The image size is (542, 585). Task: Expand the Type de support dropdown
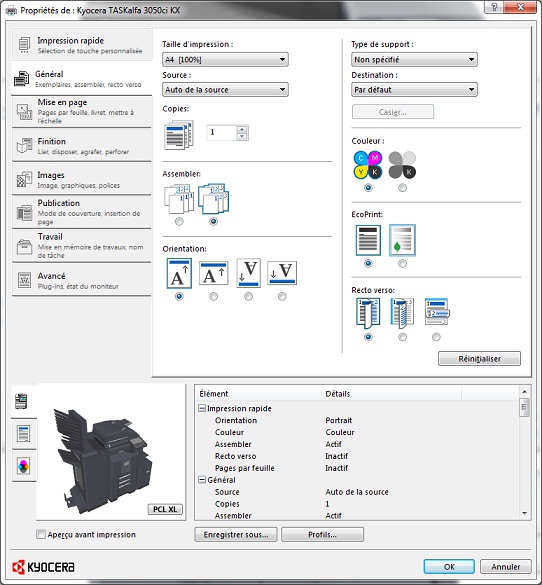click(x=414, y=59)
